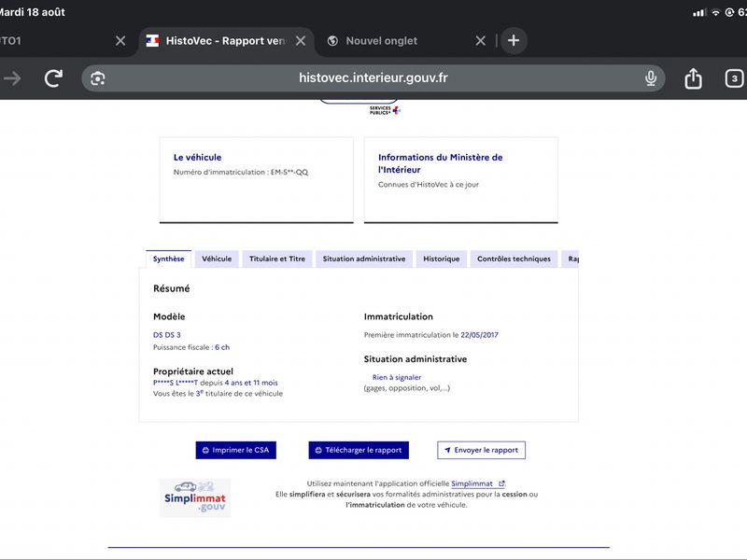Close the HistoVec tab
Image resolution: width=747 pixels, height=560 pixels.
pyautogui.click(x=301, y=41)
